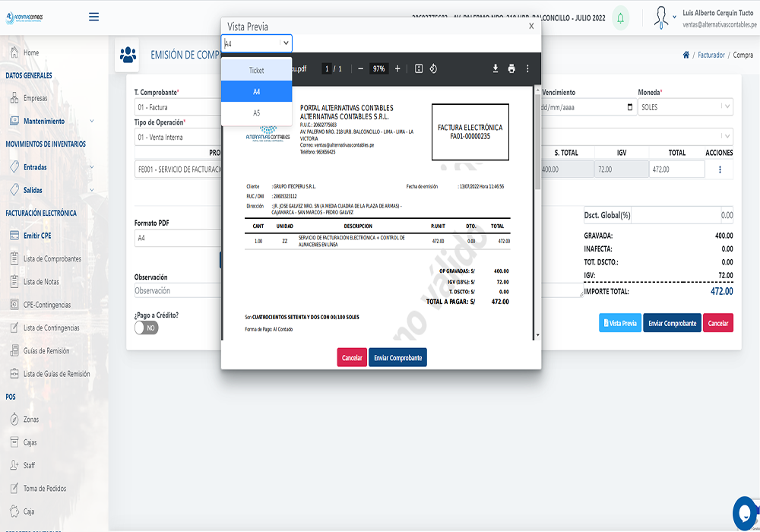This screenshot has width=760, height=532.
Task: Toggle the Pago a Crédito switch
Action: pyautogui.click(x=146, y=328)
